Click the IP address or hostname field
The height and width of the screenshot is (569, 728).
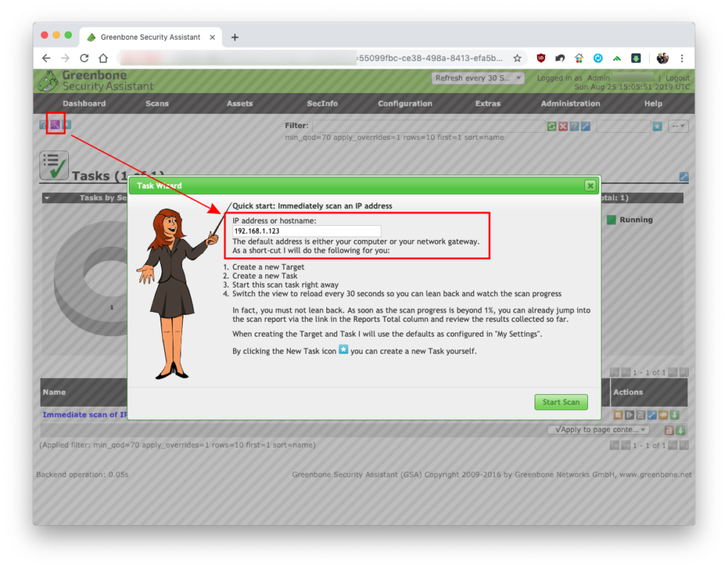pyautogui.click(x=306, y=231)
